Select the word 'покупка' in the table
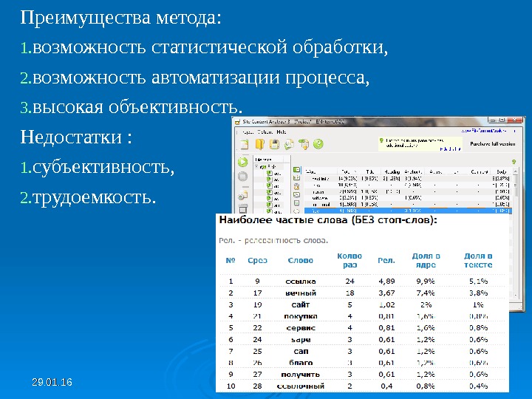Screen dimensions: 532x399 click(301, 316)
